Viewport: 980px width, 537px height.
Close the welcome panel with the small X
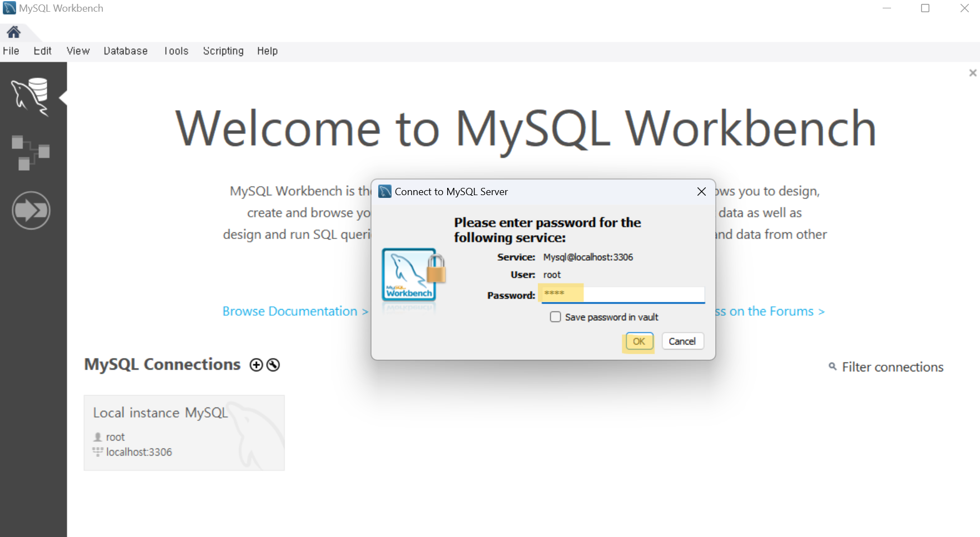click(973, 73)
